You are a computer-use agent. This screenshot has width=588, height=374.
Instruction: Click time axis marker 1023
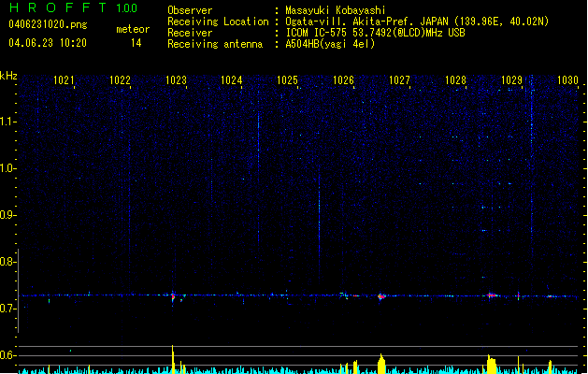(x=176, y=80)
